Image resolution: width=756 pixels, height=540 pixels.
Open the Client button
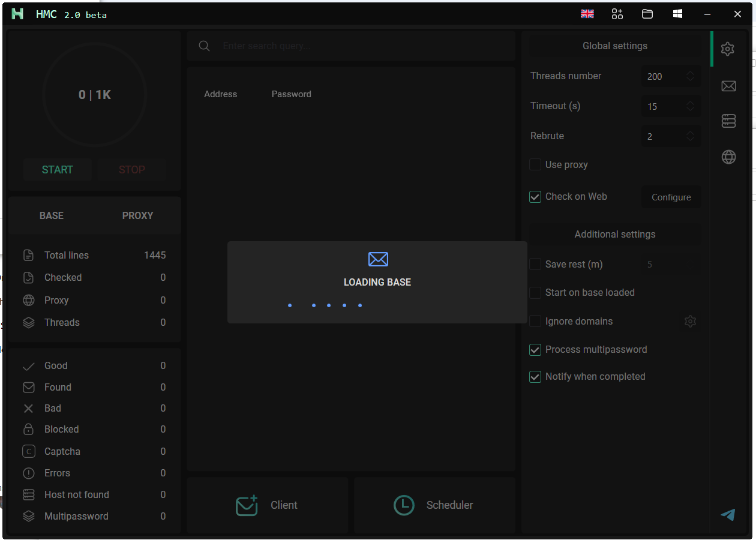(x=268, y=505)
